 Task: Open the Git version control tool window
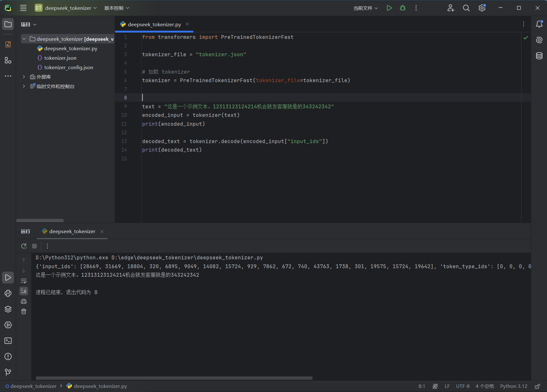[x=8, y=372]
